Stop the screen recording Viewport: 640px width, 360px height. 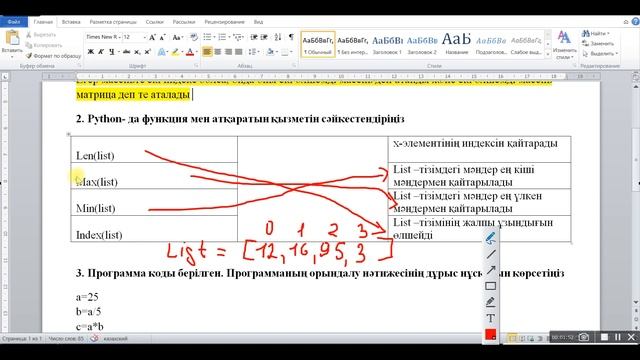click(604, 337)
